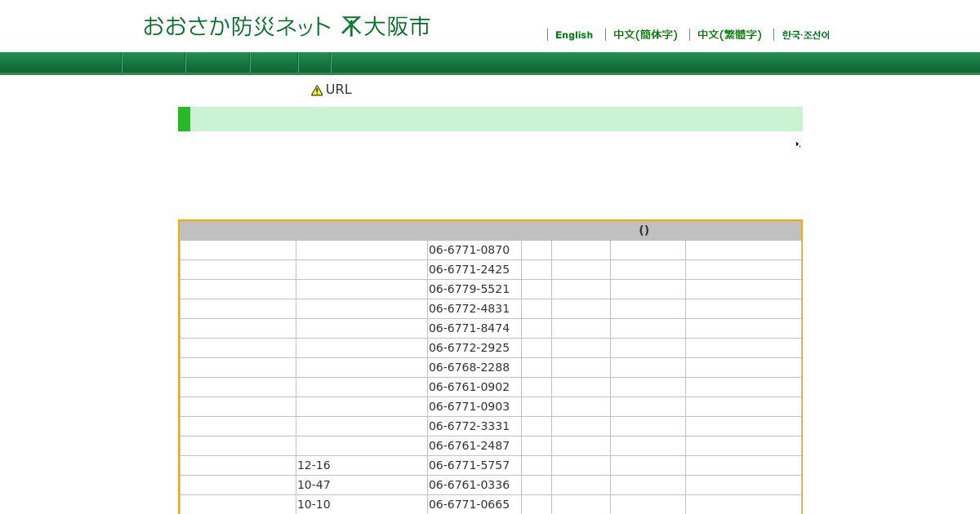
Task: Select phone number 06-6771-0665
Action: (469, 504)
